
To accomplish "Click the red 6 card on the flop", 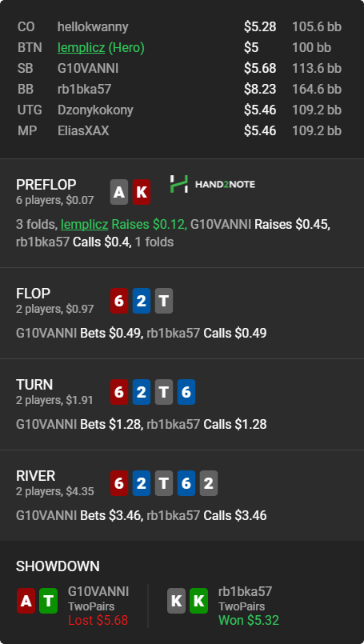I will pos(119,301).
